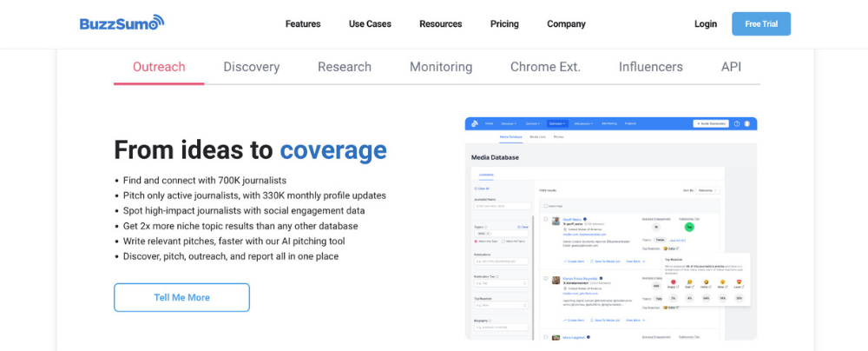Screen dimensions: 868x351
Task: Click View More for Kieran Press-Reynolds
Action: [x=635, y=320]
